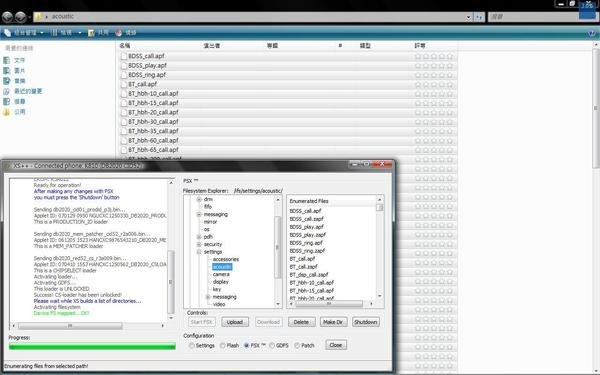Select BT_hbh-15_call.apf in Enumerated Files
The width and height of the screenshot is (600, 375).
(x=311, y=291)
